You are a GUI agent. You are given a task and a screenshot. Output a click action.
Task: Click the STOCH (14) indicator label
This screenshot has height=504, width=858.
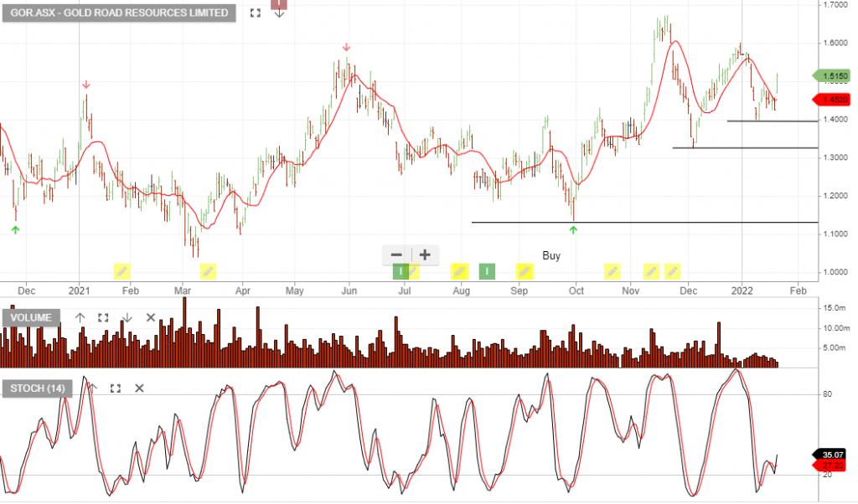click(37, 388)
